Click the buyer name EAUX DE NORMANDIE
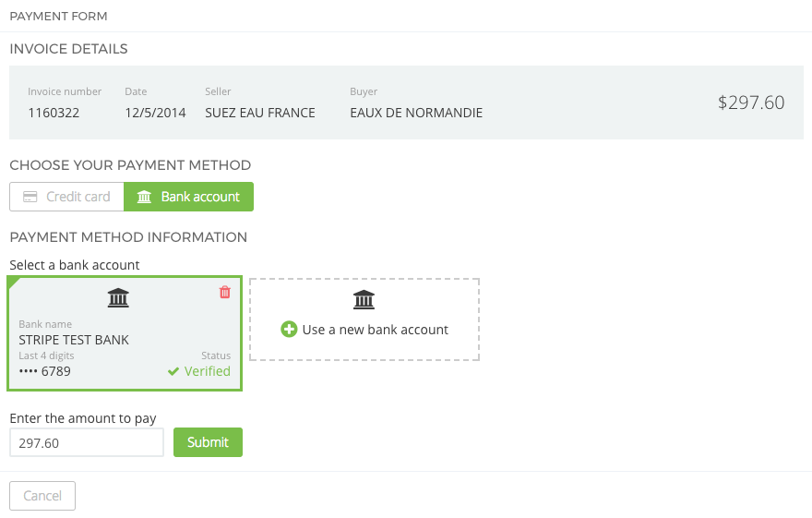Viewport: 812px width, 518px height. coord(416,113)
